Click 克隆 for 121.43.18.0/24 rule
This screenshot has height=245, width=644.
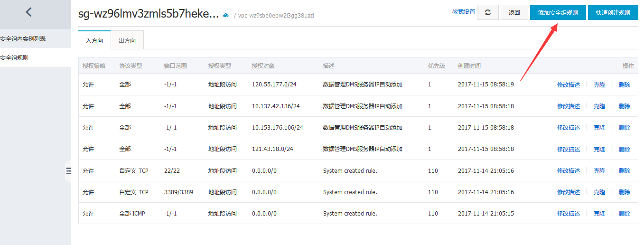(x=599, y=149)
